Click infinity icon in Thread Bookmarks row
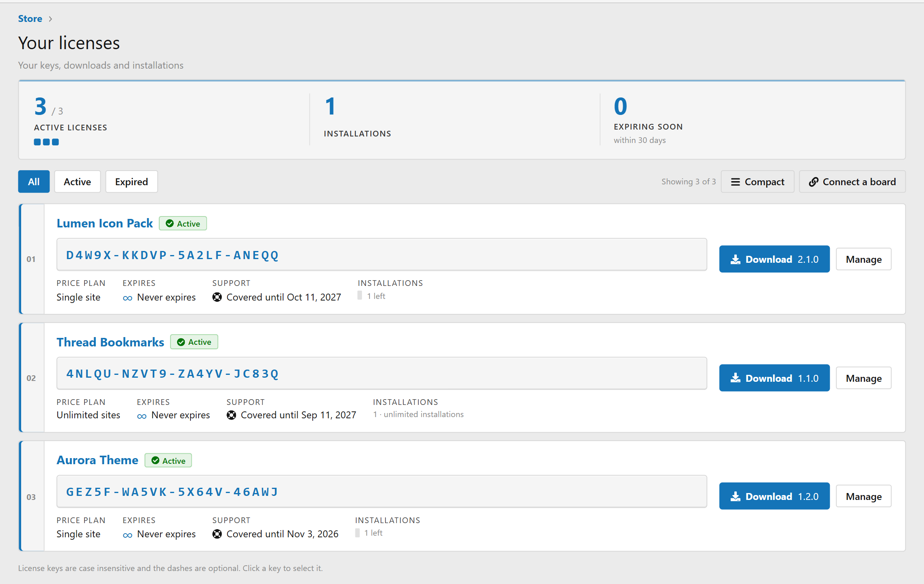Screen dimensions: 924x584 pos(142,416)
